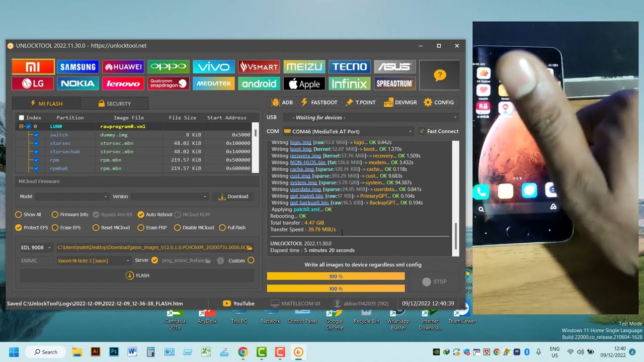This screenshot has height=362, width=644.
Task: Click the firmware Download button
Action: pyautogui.click(x=233, y=197)
